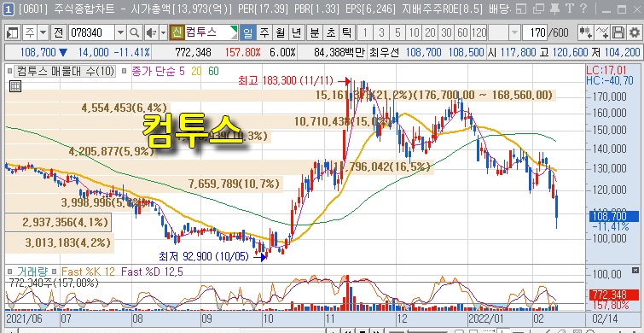Open chart settings gear icon
644x333 pixels.
634,32
